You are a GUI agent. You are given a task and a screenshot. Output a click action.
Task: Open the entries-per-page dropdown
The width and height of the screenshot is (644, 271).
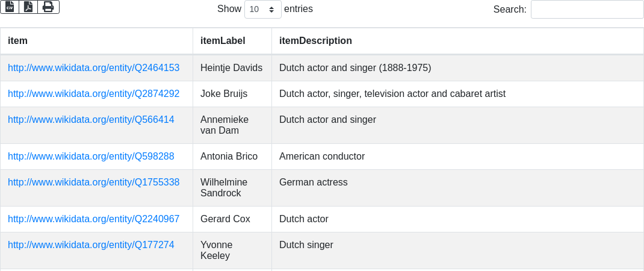tap(262, 10)
